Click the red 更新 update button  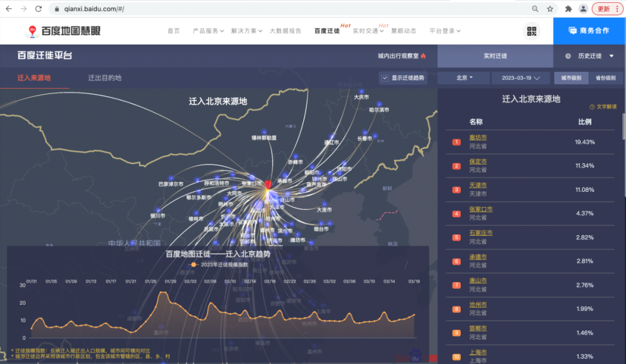607,9
